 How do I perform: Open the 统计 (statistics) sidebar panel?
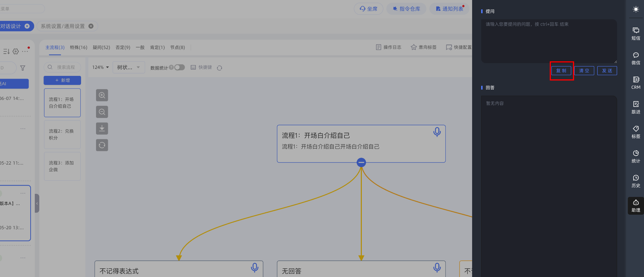click(636, 157)
